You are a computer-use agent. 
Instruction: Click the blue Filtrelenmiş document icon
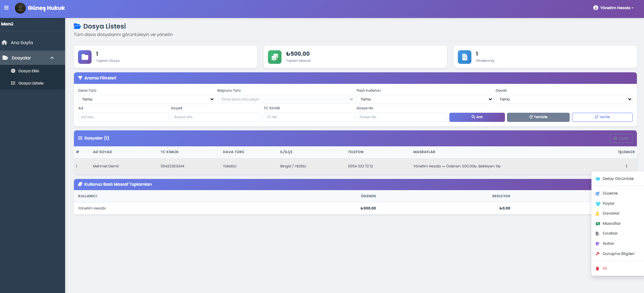click(465, 57)
